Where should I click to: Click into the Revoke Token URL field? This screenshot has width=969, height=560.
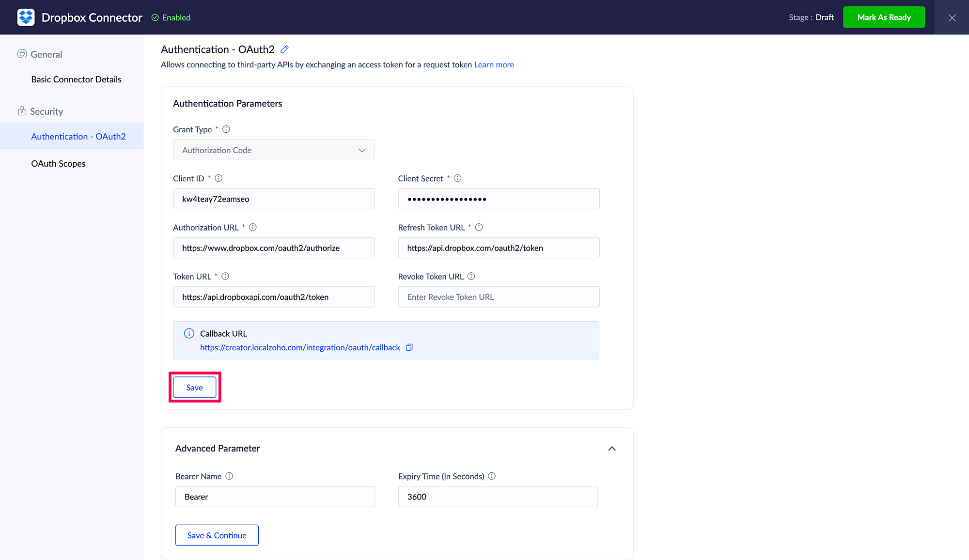tap(499, 297)
